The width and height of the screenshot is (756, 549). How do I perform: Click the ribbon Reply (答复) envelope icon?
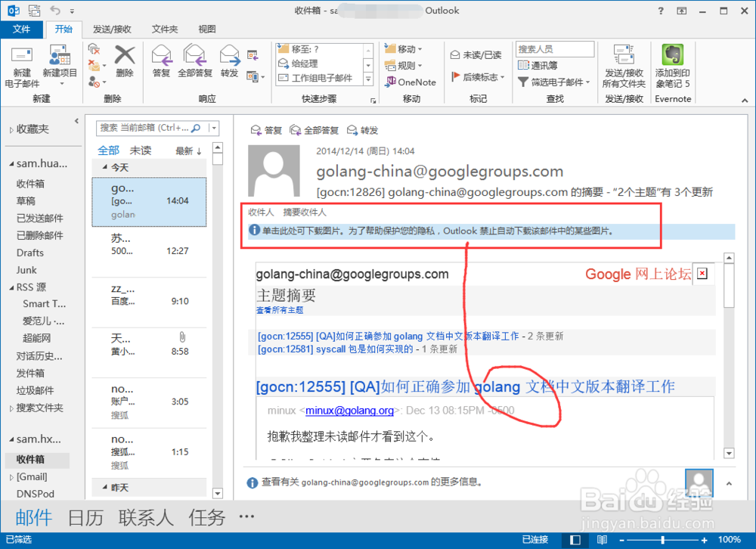click(162, 55)
